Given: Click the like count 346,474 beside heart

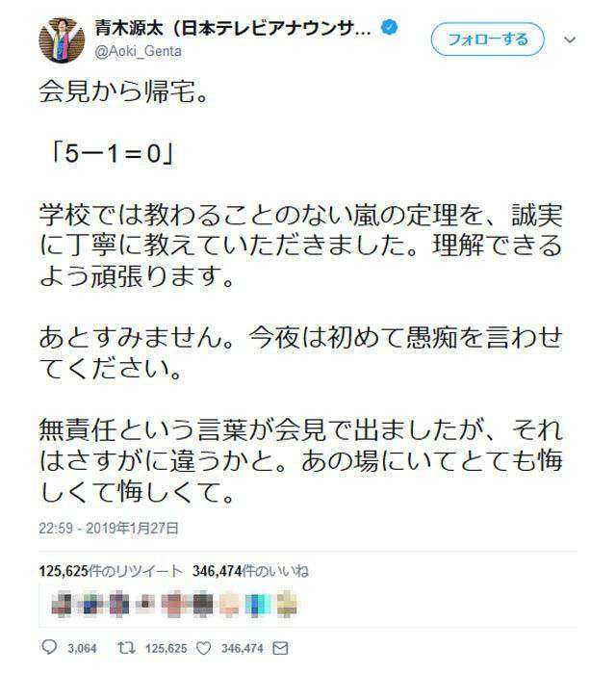Looking at the screenshot, I should pos(243,648).
